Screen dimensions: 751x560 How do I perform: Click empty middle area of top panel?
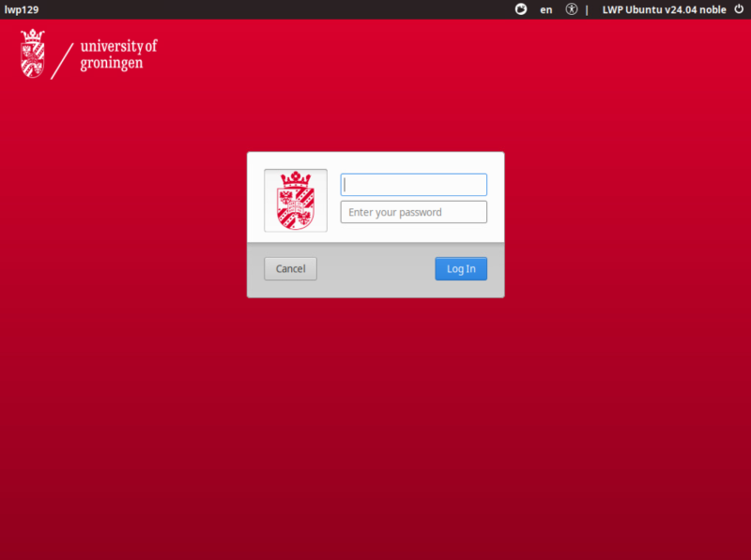coord(282,9)
